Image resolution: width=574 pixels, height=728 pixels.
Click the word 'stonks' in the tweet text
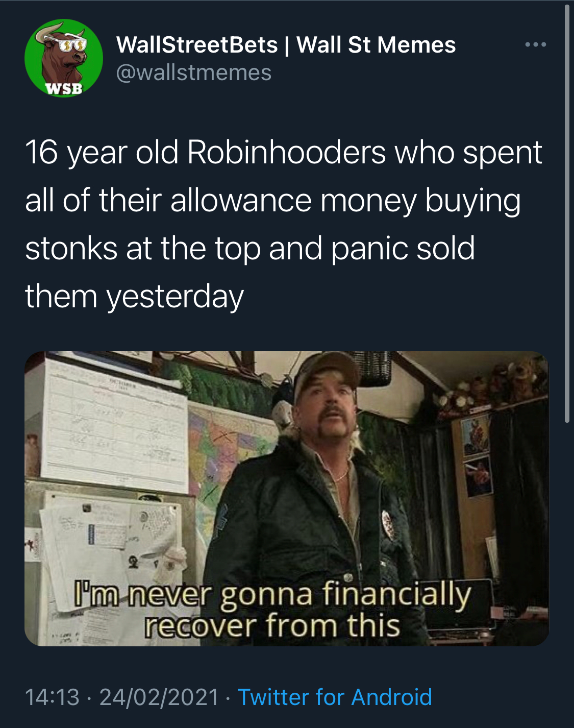coord(71,248)
